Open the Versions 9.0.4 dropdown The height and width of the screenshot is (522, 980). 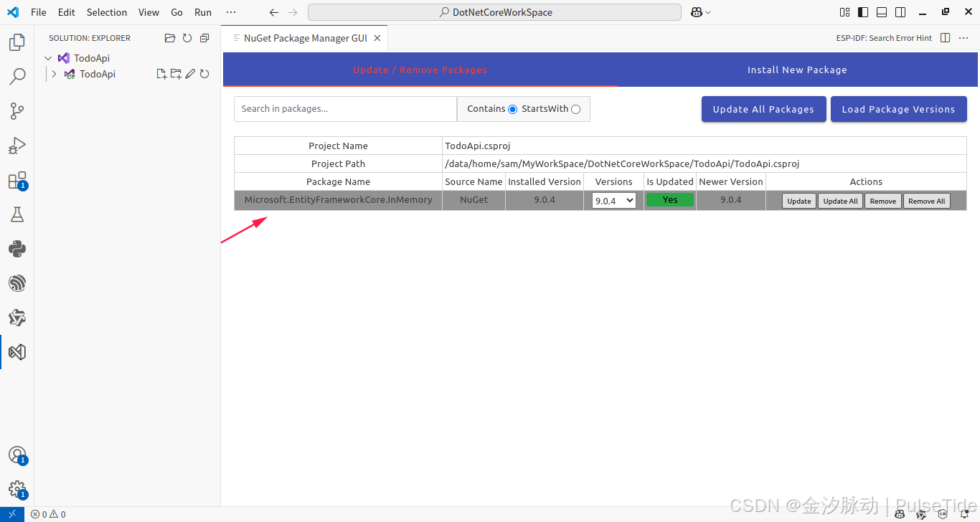tap(614, 201)
